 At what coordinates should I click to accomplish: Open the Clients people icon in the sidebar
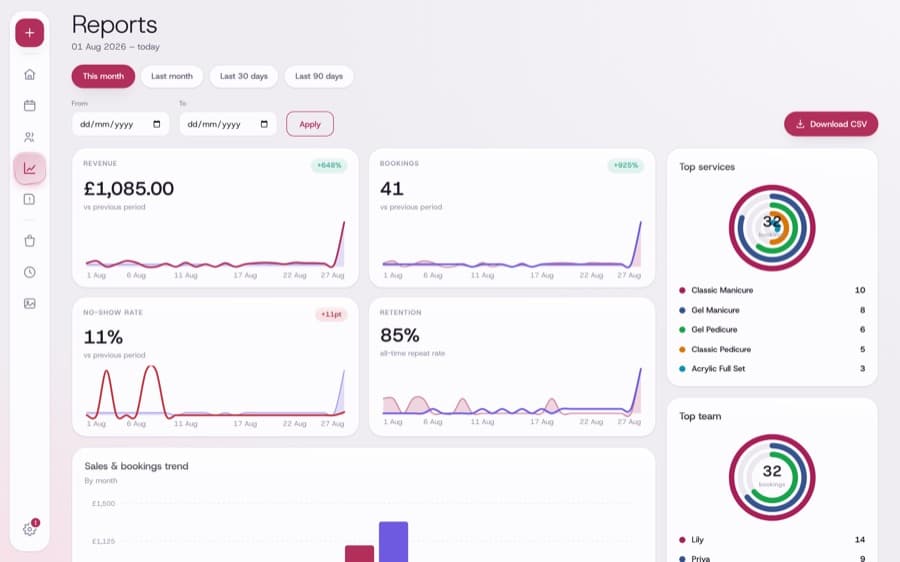29,137
